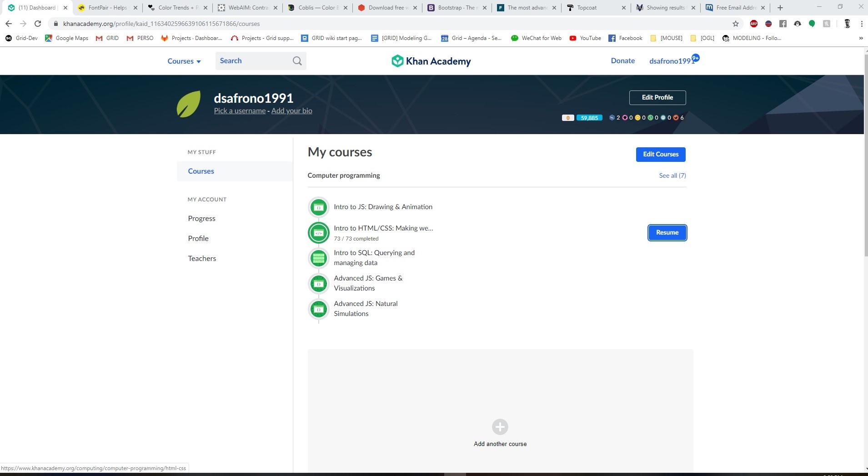Open the Projects Dashboard GitLab bookmark
Screen dimensions: 868x476
click(x=191, y=38)
